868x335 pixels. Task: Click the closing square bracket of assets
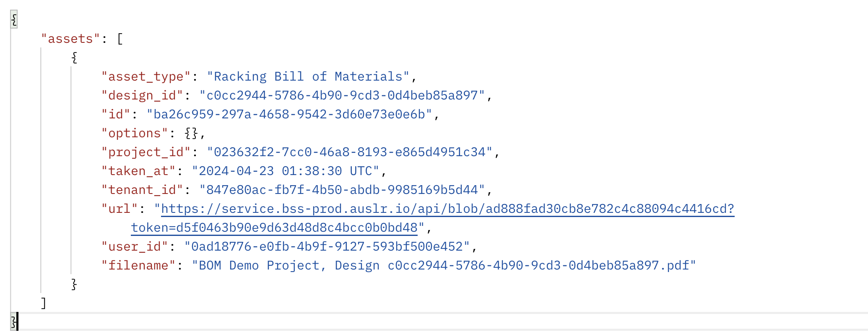[44, 303]
